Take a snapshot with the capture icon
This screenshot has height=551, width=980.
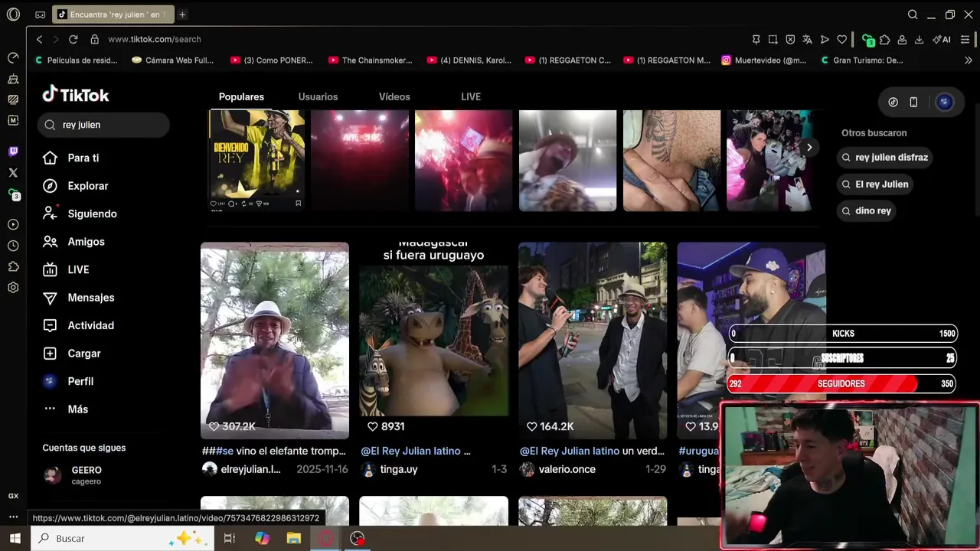tap(773, 39)
